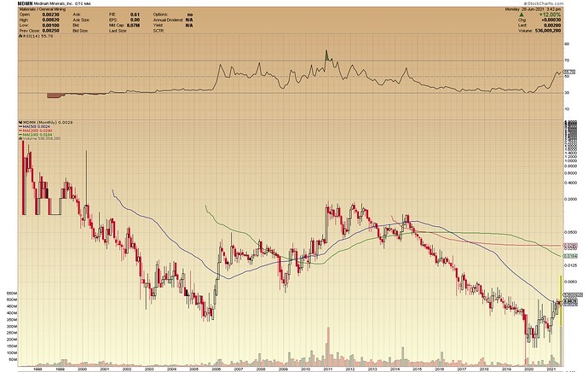588x372 pixels.
Task: Select the Open value 0.00230
Action: coord(52,15)
